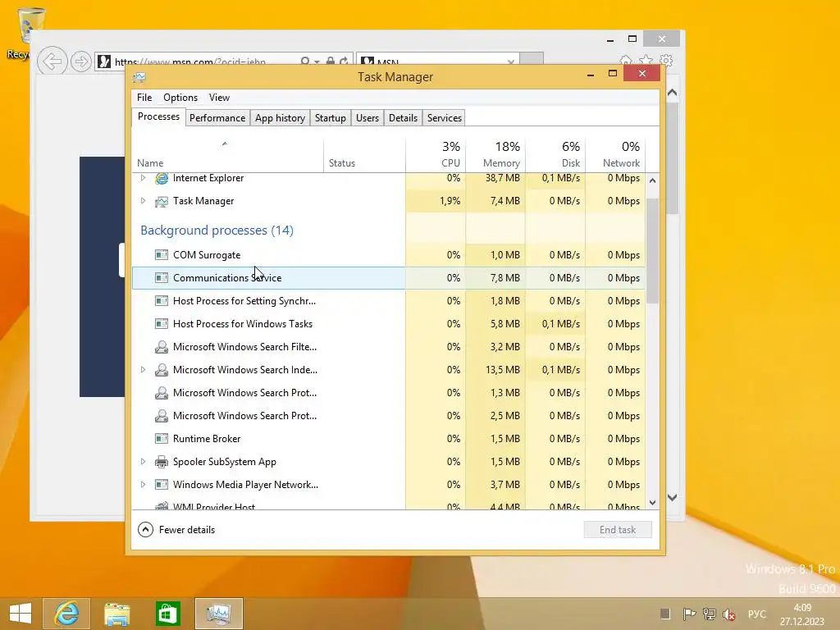Viewport: 840px width, 630px height.
Task: Switch to the Users tab
Action: (x=367, y=118)
